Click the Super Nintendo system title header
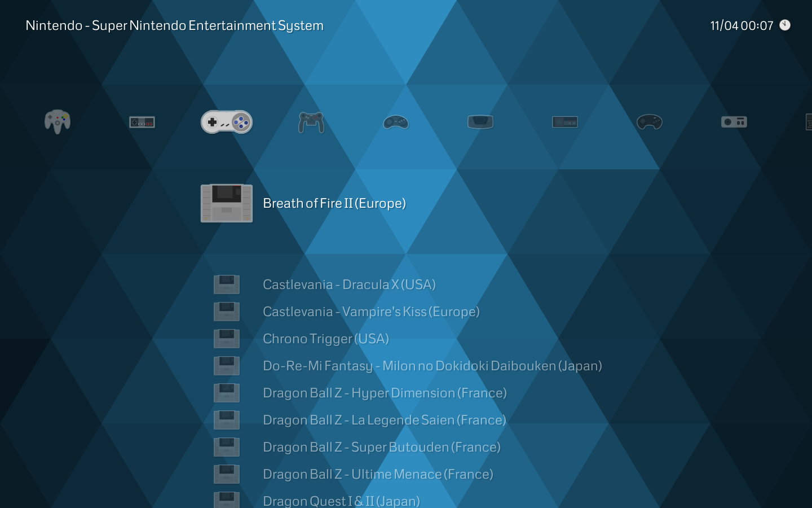812x508 pixels. pos(173,25)
